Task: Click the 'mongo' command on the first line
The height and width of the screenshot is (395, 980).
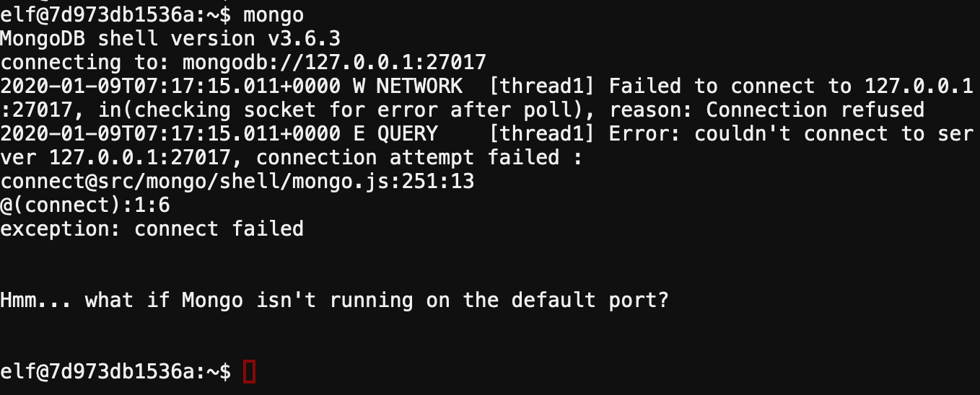Action: pyautogui.click(x=274, y=14)
